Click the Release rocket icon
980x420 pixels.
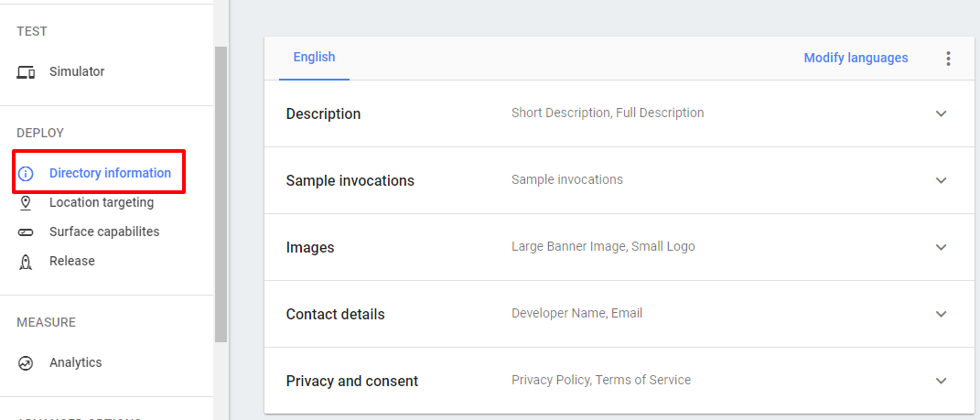click(26, 262)
